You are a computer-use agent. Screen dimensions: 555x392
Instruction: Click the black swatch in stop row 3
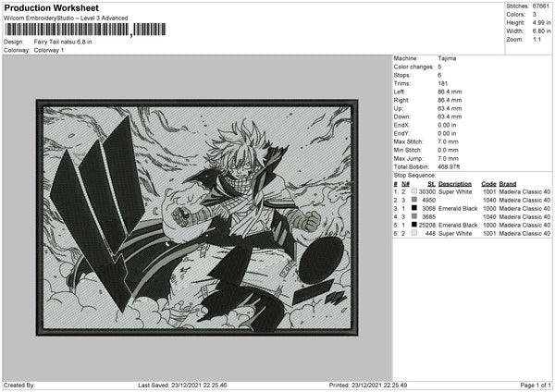click(414, 208)
